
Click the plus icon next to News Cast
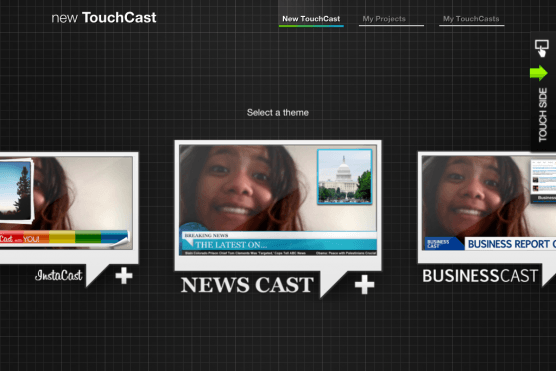(x=365, y=284)
